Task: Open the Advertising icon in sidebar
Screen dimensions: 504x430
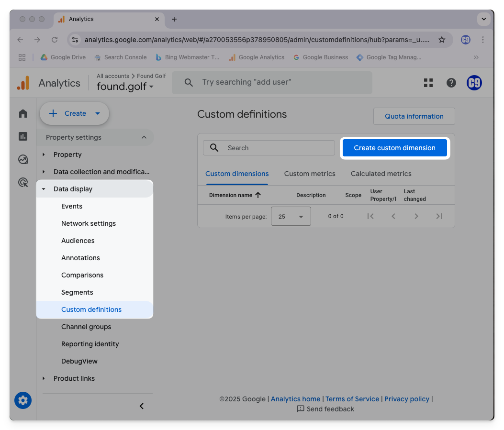Action: point(23,182)
